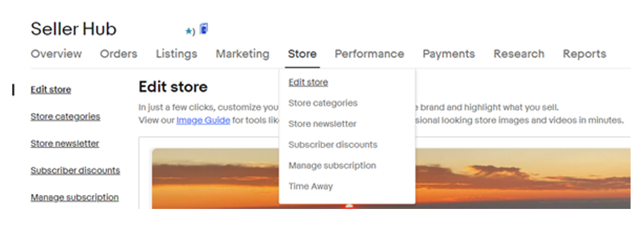Pick Subscriber discounts in dropdown menu
644x225 pixels.
(x=333, y=145)
